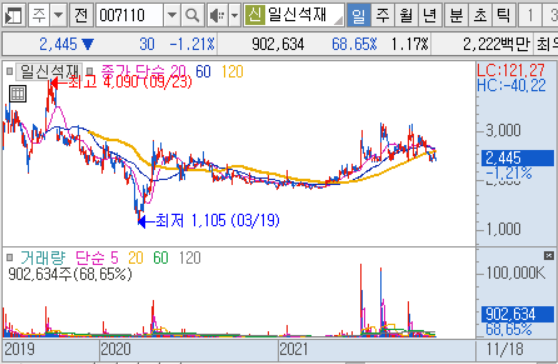Open the 주 type dropdown arrow

click(x=58, y=15)
